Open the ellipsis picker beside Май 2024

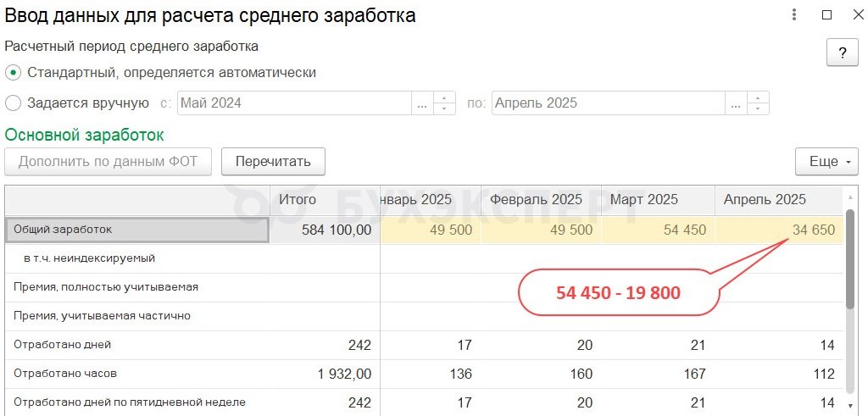(422, 103)
